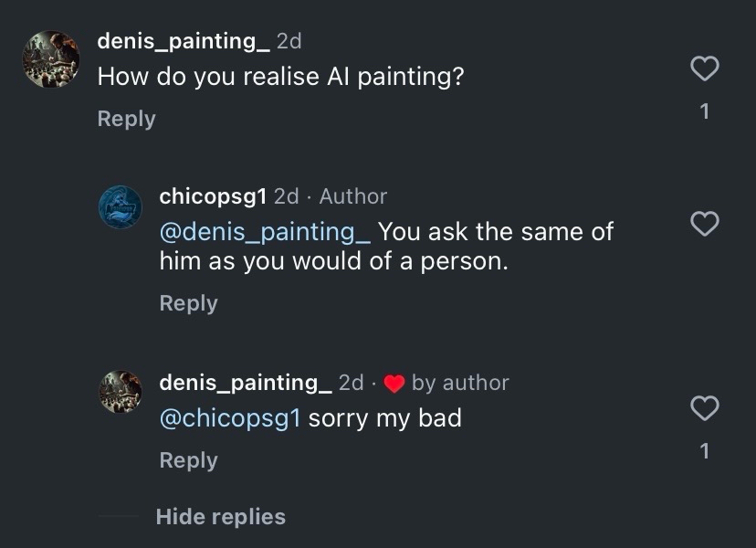Tap the heart on the "sorry my bad" reply
This screenshot has width=756, height=548.
(704, 408)
